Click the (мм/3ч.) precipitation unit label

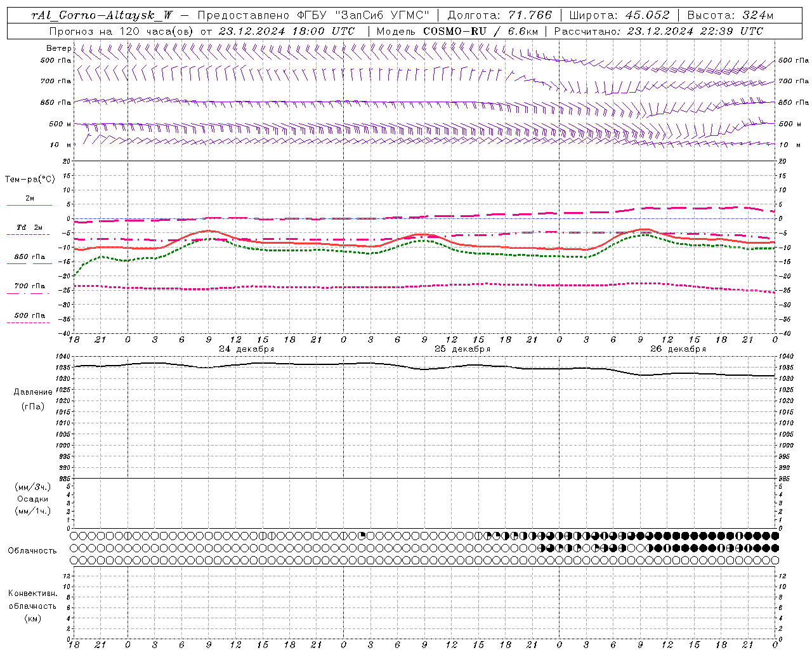[x=33, y=487]
